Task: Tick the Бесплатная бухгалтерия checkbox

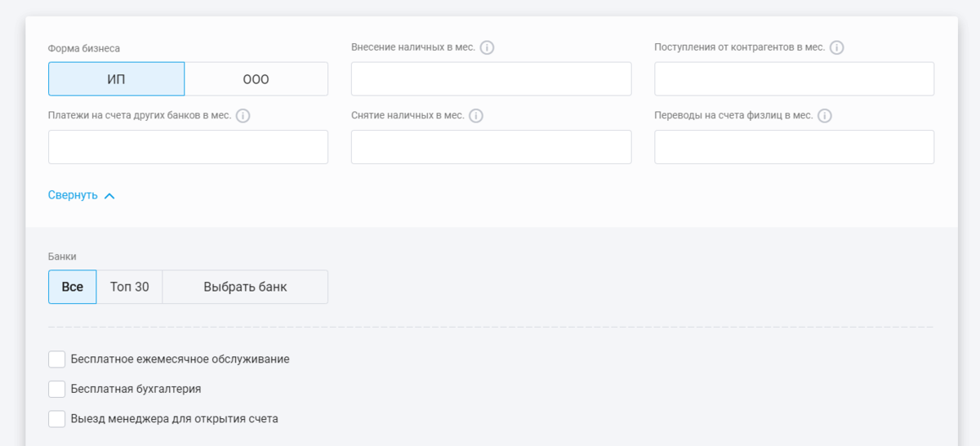Action: [x=57, y=389]
